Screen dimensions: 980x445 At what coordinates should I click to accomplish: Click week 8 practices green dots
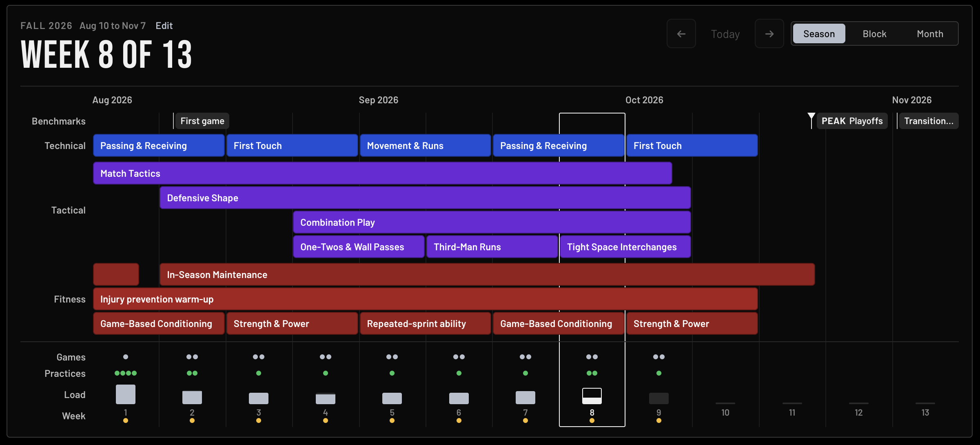click(592, 373)
